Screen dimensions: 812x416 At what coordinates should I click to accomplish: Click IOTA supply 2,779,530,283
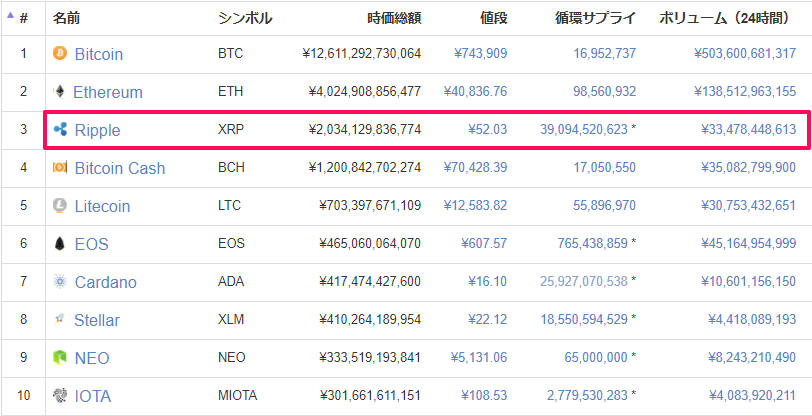(587, 395)
